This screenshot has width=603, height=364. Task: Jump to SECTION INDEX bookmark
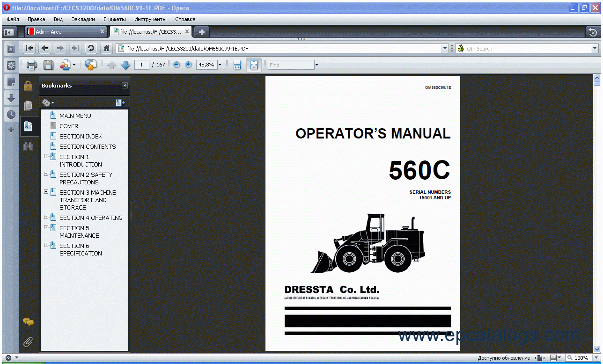click(81, 136)
